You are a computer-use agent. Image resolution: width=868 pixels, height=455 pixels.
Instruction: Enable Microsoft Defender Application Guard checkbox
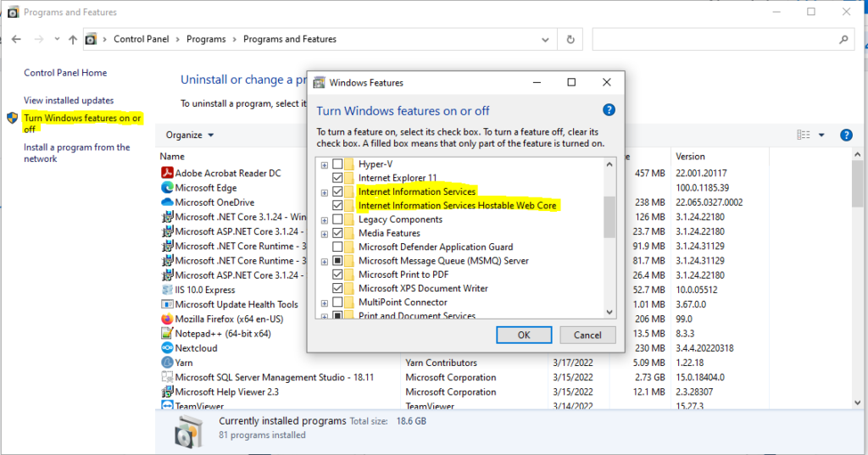click(338, 247)
